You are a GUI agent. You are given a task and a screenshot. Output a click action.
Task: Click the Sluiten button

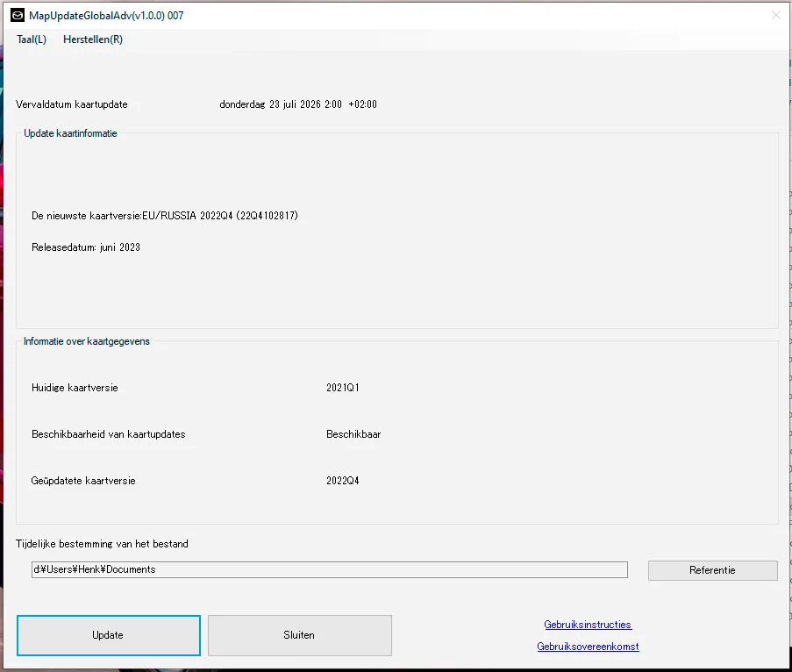pos(299,635)
